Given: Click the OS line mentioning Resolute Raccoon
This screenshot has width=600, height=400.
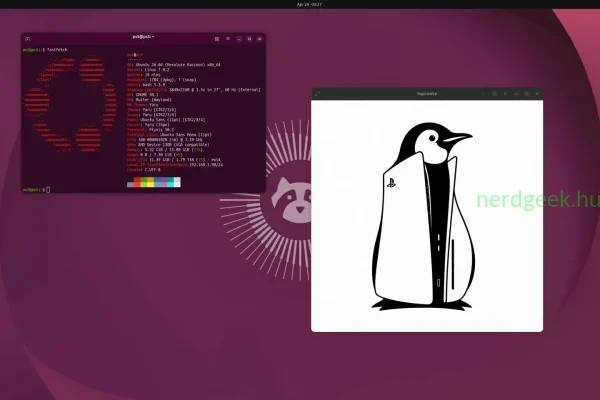Looking at the screenshot, I should [174, 65].
